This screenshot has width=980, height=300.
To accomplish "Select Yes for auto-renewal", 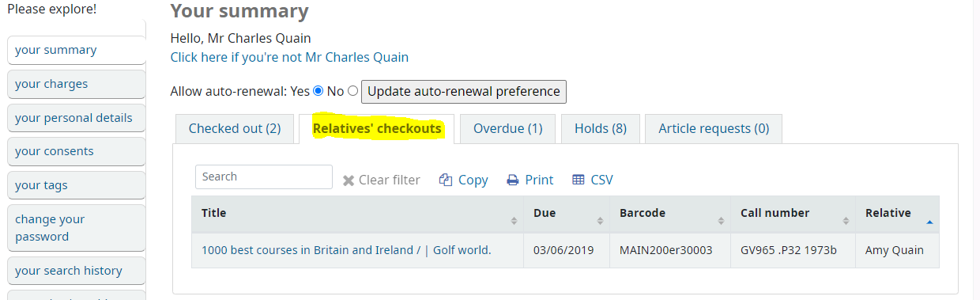I will [318, 91].
